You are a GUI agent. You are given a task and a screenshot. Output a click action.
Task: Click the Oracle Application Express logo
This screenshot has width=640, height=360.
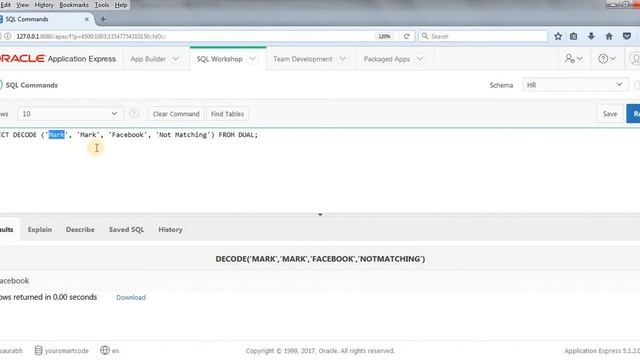pyautogui.click(x=58, y=59)
